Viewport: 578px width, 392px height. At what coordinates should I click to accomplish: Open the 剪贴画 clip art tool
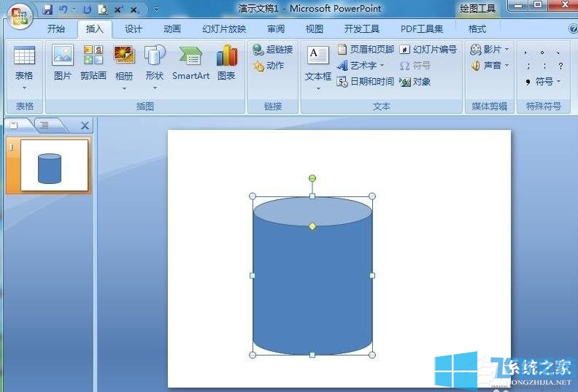coord(93,62)
